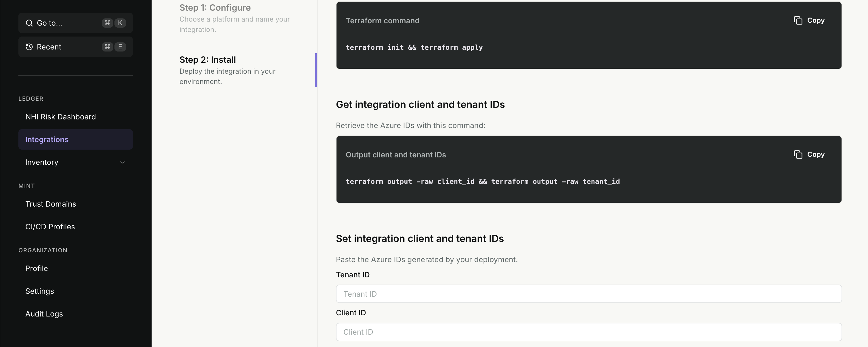Click 'Deploy the integration in your environment' text
The height and width of the screenshot is (347, 868).
[227, 77]
